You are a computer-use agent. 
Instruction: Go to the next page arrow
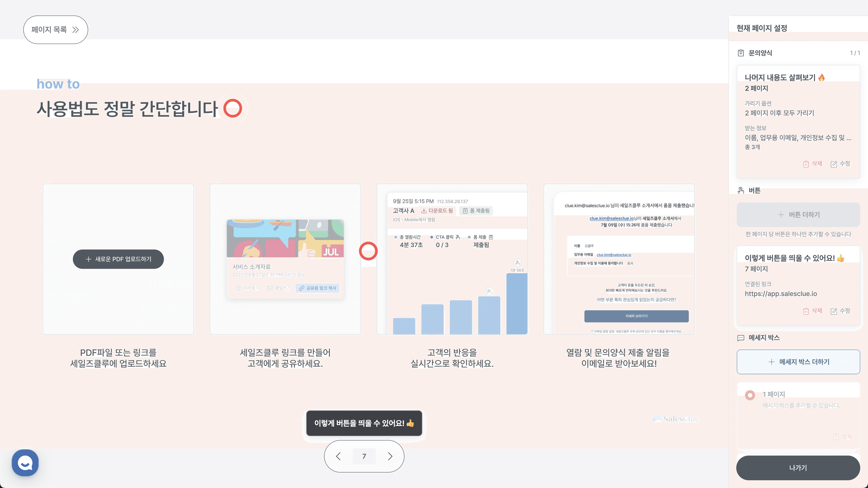390,456
